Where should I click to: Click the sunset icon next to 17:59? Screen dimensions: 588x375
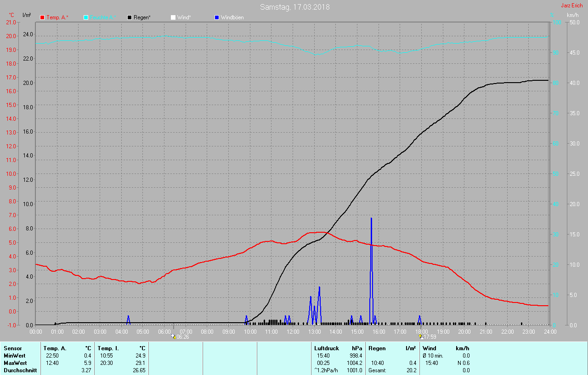[x=420, y=336]
